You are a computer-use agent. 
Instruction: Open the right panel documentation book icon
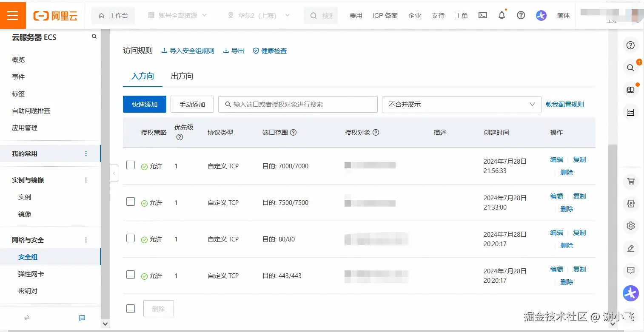pos(631,90)
